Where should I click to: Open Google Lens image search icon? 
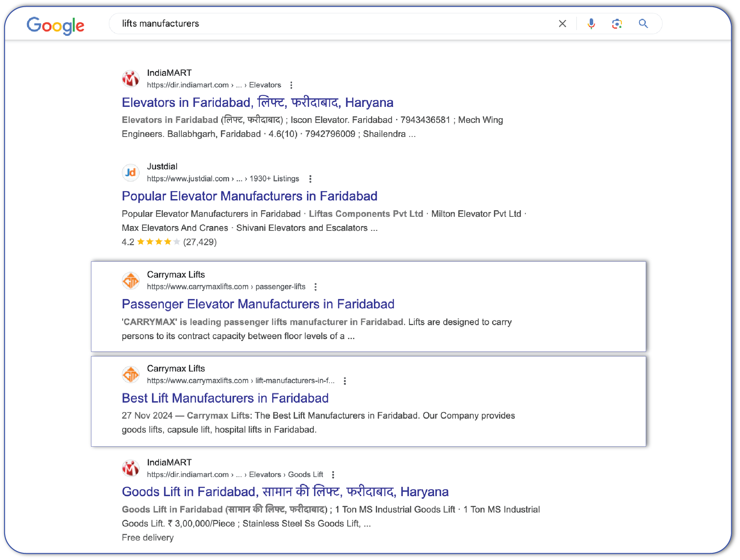(x=617, y=24)
